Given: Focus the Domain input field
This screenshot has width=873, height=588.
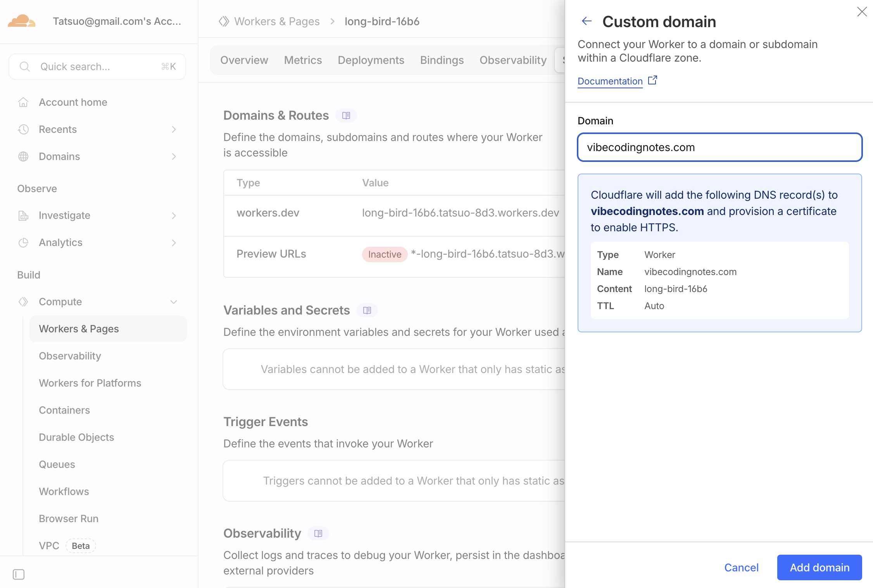Looking at the screenshot, I should tap(720, 147).
